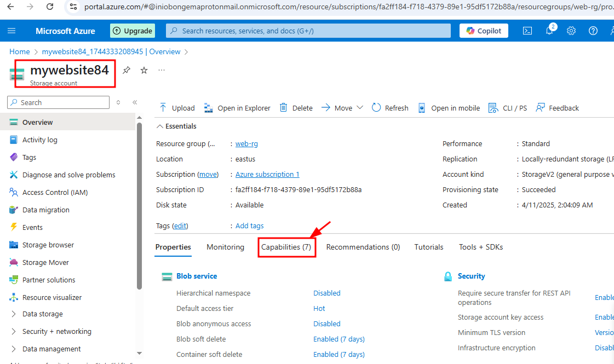Click the web-rg resource group link
This screenshot has width=614, height=364.
click(246, 143)
